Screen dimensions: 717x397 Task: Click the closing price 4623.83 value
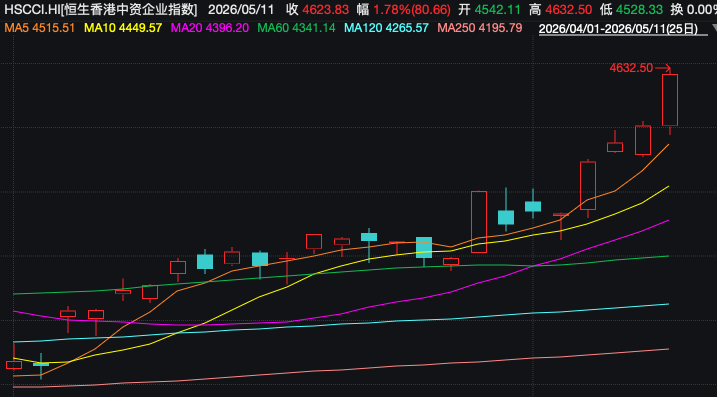(x=325, y=9)
